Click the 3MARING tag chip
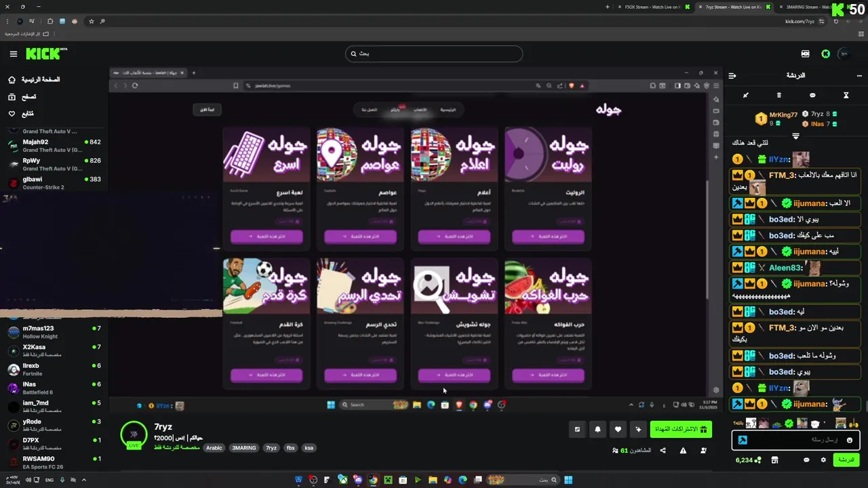This screenshot has width=868, height=488. [244, 448]
